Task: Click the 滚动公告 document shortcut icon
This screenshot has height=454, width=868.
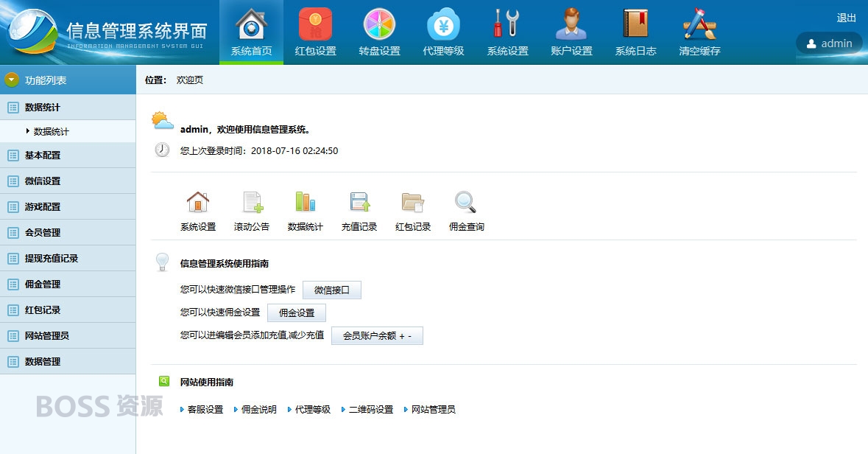Action: pos(253,203)
